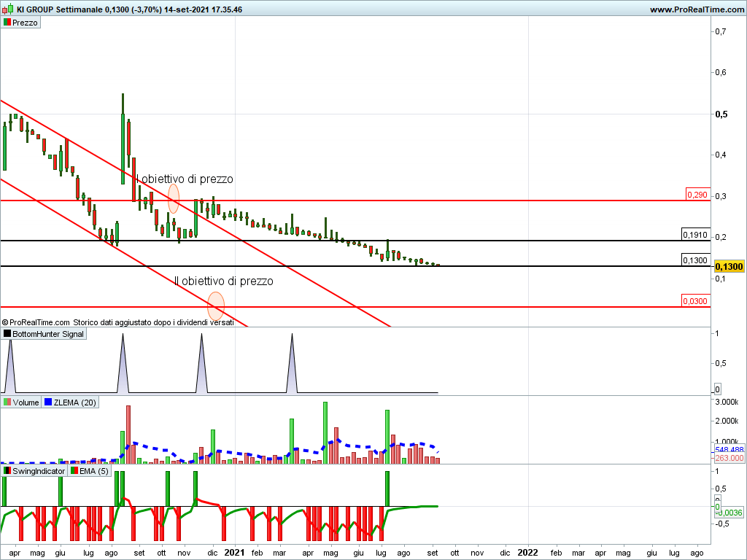This screenshot has height=560, width=747.
Task: Select the 0,0300 red price level tag
Action: [694, 301]
